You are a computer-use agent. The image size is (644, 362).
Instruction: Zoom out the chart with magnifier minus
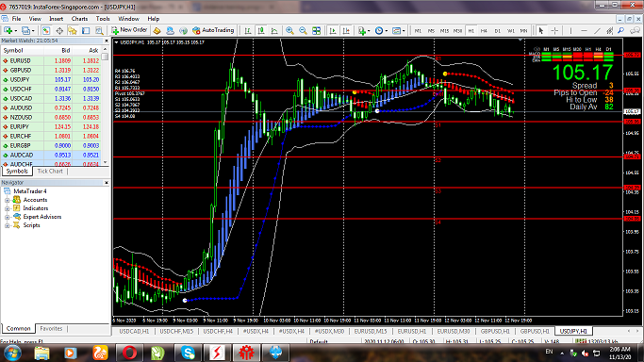point(303,30)
